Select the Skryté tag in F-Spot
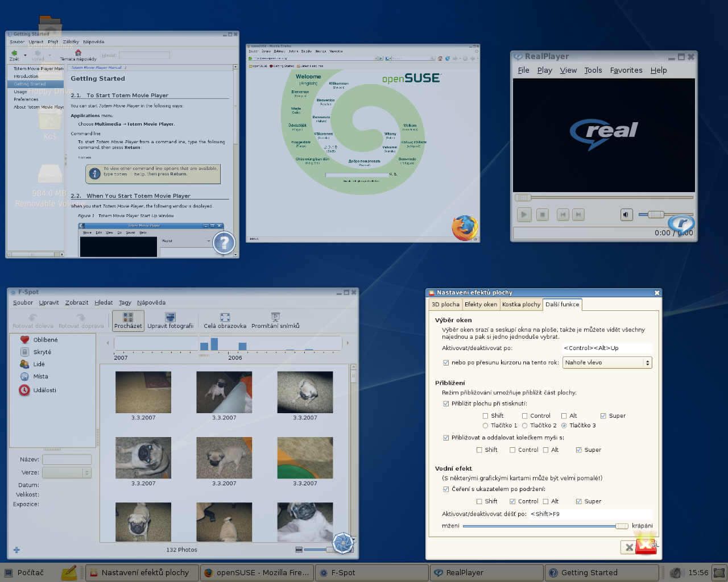Screen dimensions: 728x582 point(36,352)
